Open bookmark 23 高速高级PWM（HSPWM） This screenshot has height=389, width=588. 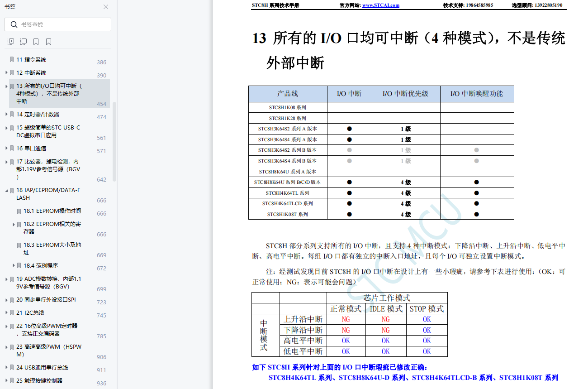pos(49,351)
